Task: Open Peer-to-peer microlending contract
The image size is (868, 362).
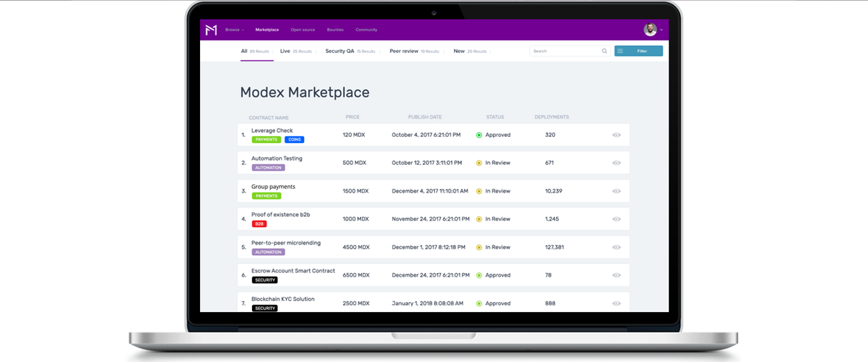Action: (x=286, y=243)
